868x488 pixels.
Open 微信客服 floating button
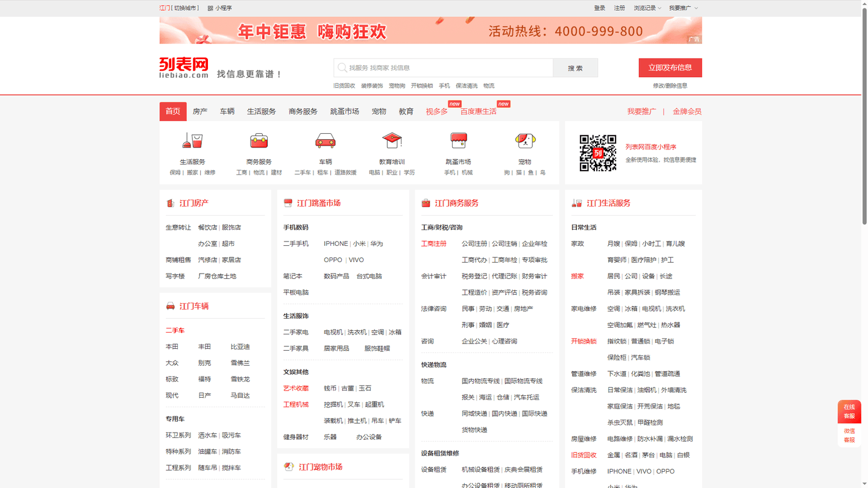click(x=849, y=435)
